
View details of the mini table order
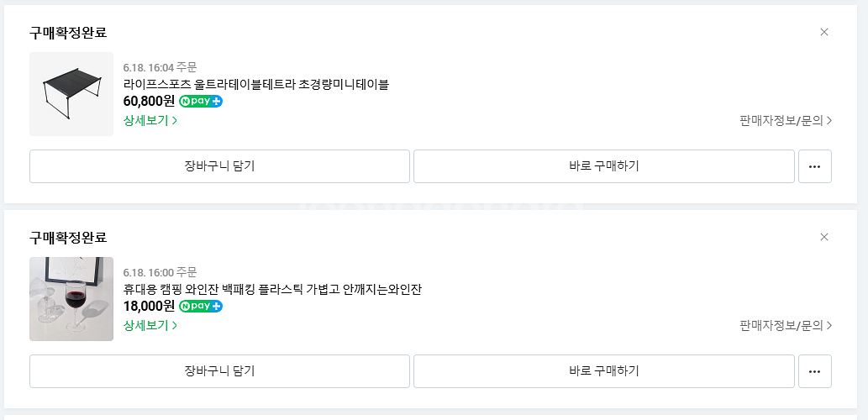tap(150, 120)
